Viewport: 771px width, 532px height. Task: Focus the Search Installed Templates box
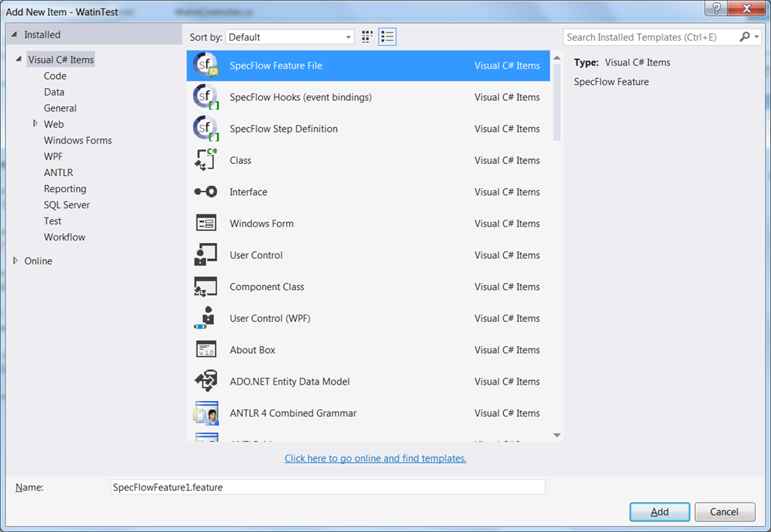coord(650,37)
